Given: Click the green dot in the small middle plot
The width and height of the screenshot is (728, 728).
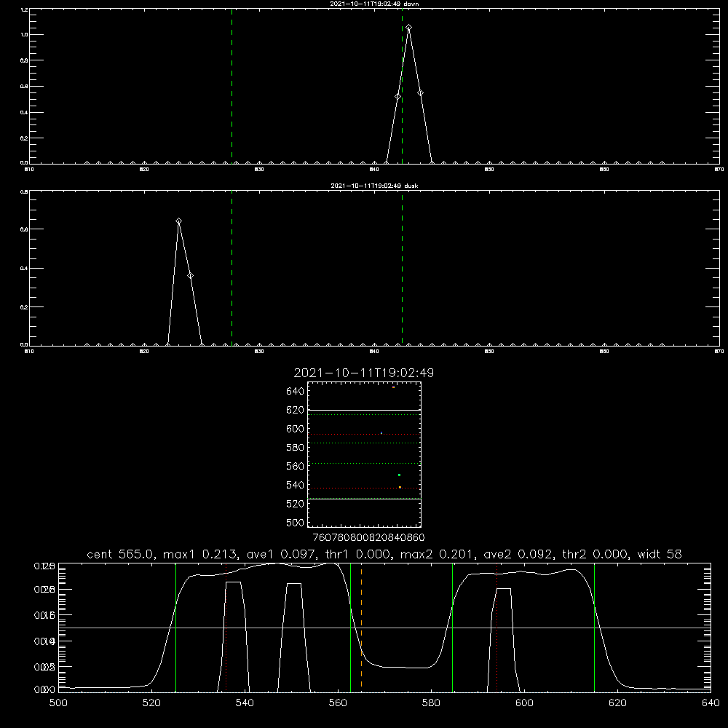Looking at the screenshot, I should pyautogui.click(x=399, y=475).
